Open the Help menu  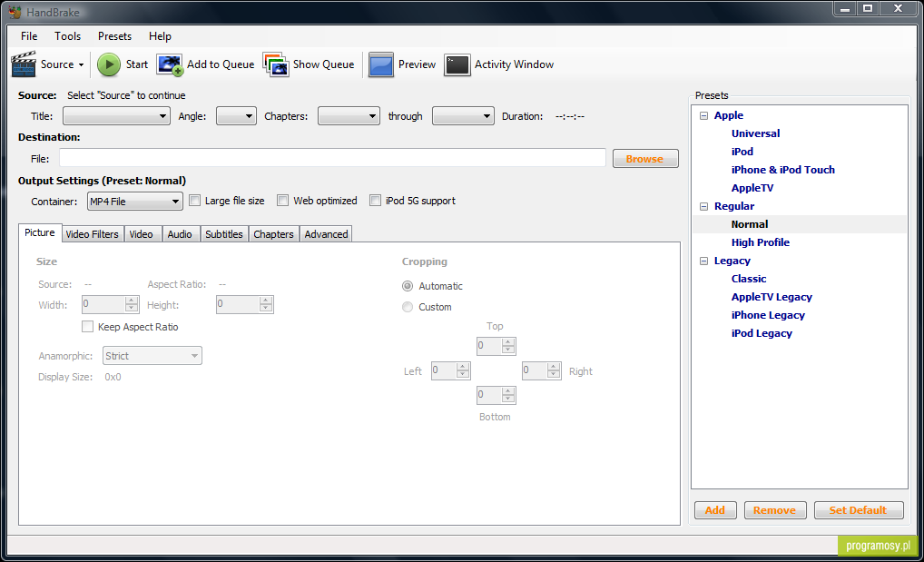coord(160,36)
